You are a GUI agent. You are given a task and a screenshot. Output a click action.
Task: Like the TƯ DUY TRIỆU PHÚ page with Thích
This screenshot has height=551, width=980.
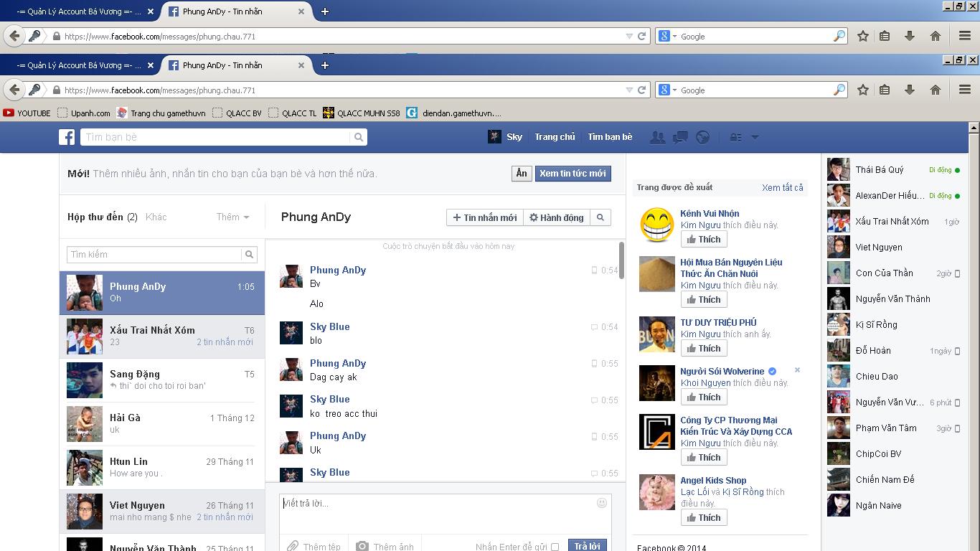click(703, 348)
